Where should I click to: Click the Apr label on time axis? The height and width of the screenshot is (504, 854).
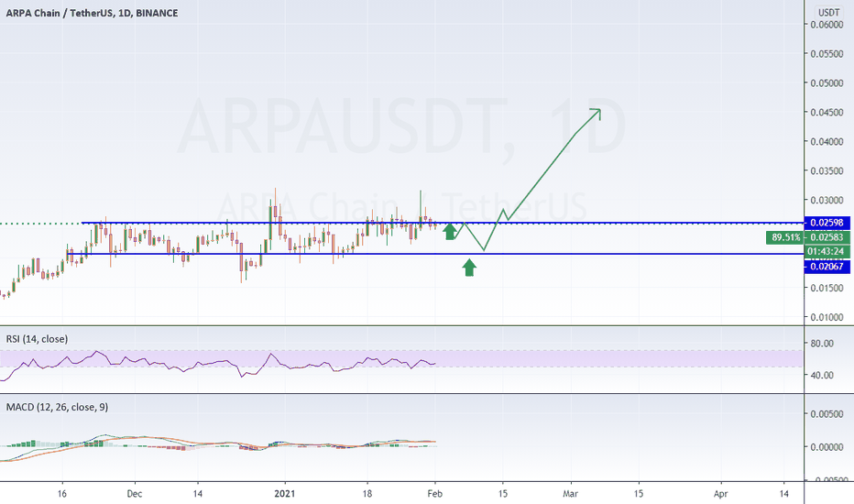click(720, 494)
